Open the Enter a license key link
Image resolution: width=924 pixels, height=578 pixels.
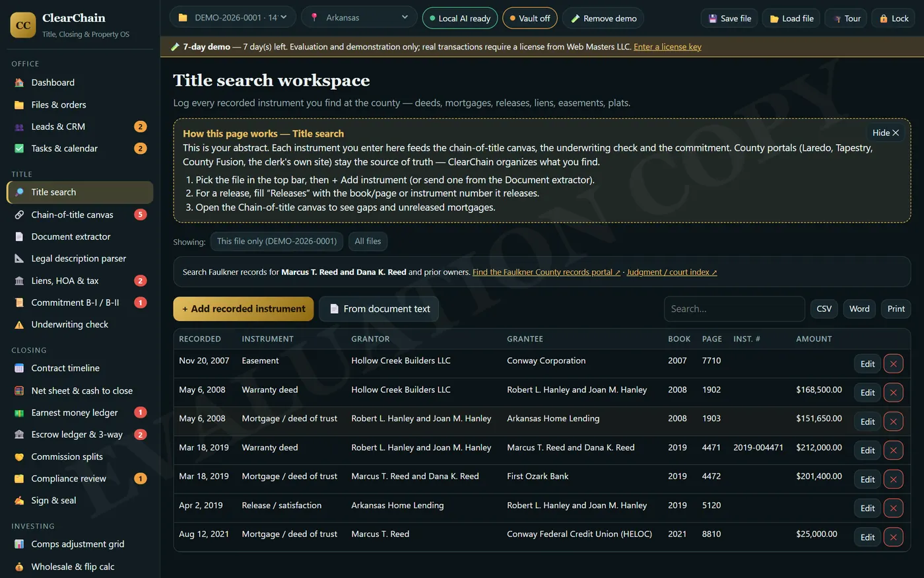pos(667,47)
